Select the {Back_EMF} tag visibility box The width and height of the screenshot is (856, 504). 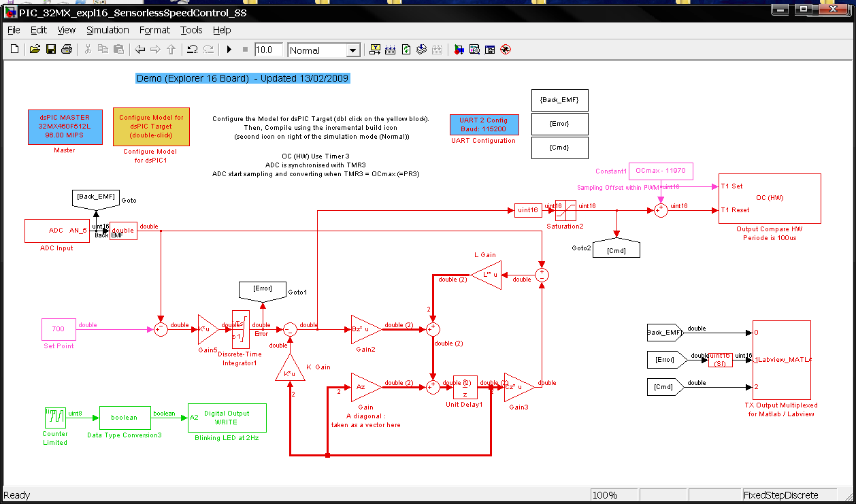click(559, 100)
